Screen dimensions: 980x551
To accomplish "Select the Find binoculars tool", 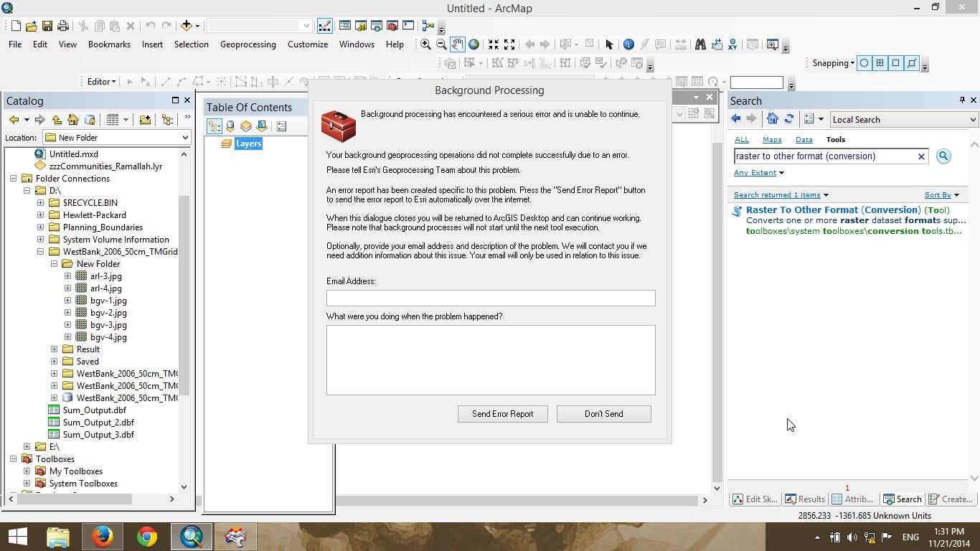I will (x=700, y=44).
